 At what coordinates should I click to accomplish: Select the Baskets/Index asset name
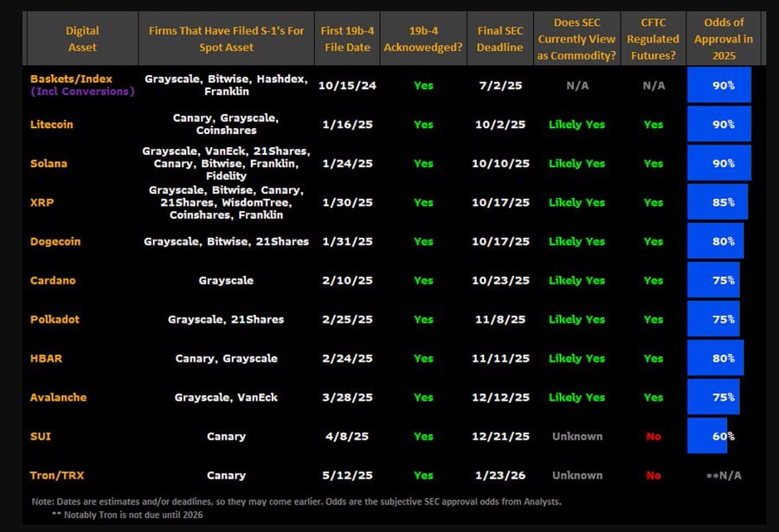tap(71, 79)
